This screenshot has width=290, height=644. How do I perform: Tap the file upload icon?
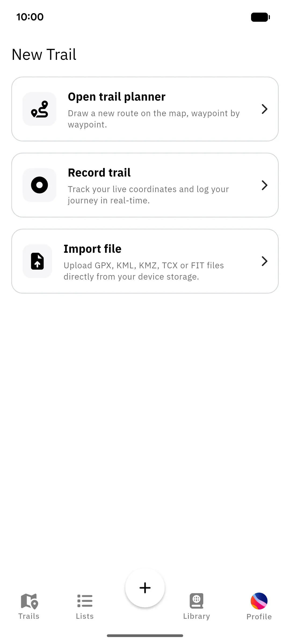point(37,261)
